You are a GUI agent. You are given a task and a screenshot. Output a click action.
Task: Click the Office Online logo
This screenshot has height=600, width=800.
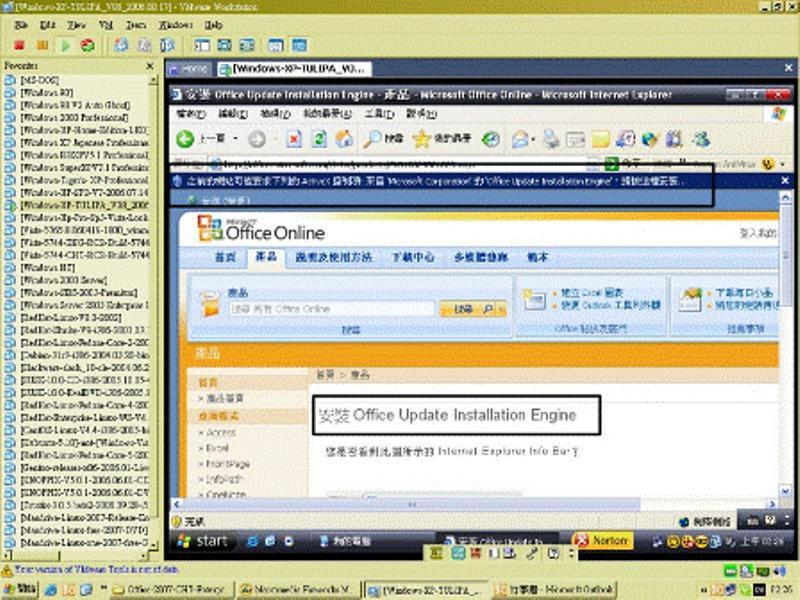click(x=261, y=229)
